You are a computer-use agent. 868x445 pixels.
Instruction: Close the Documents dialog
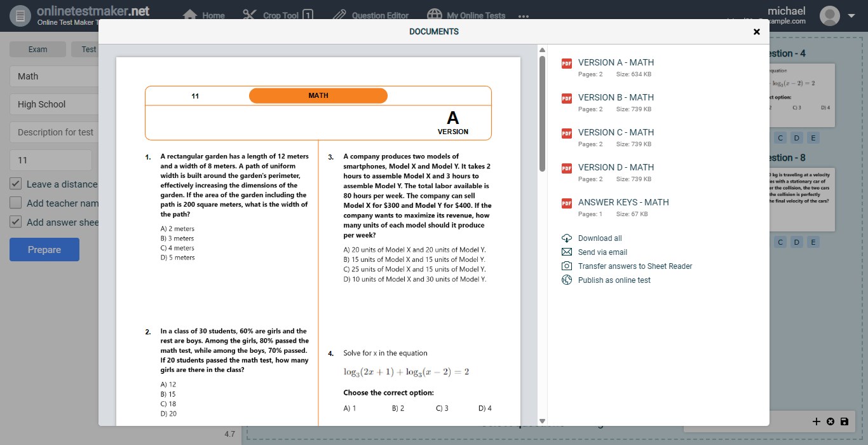(756, 32)
